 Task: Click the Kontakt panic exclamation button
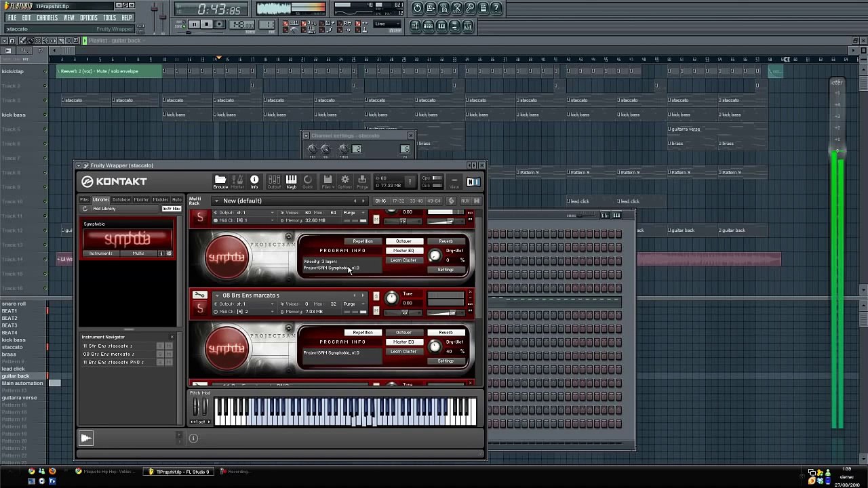pos(410,182)
